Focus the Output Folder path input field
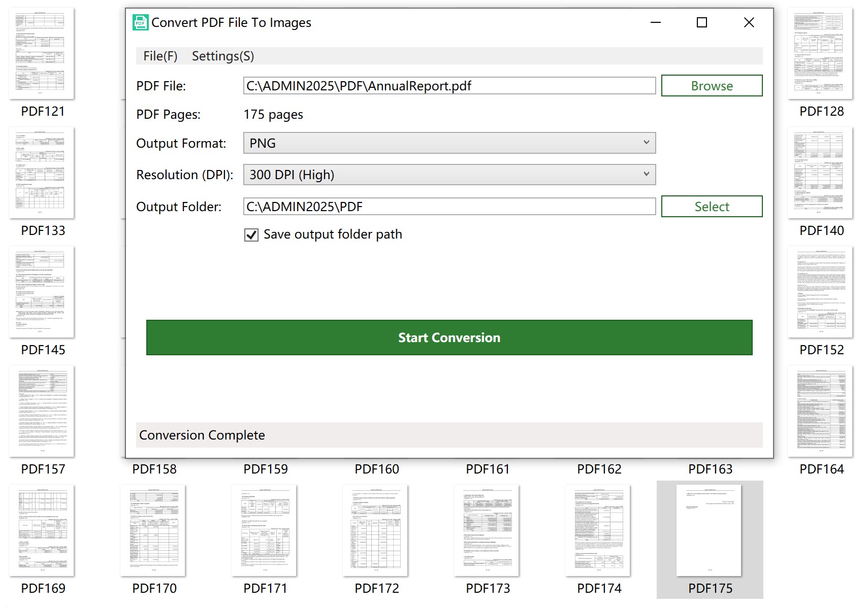868x607 pixels. pyautogui.click(x=449, y=207)
